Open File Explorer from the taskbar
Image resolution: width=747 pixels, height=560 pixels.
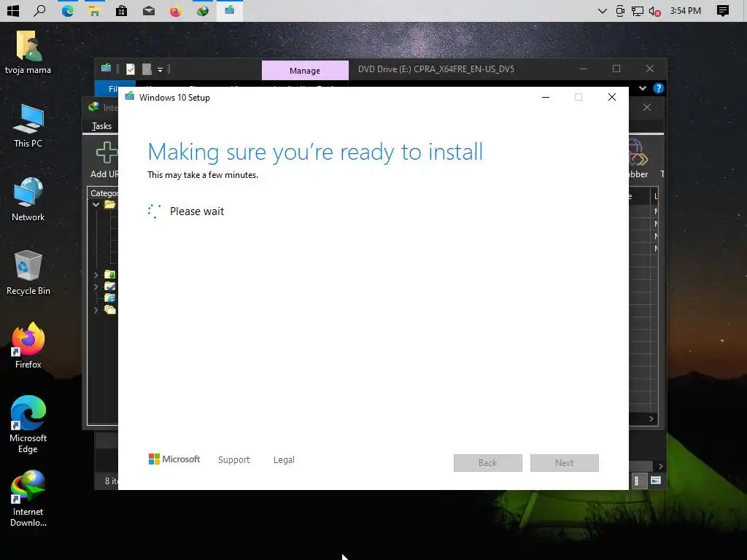pyautogui.click(x=94, y=10)
